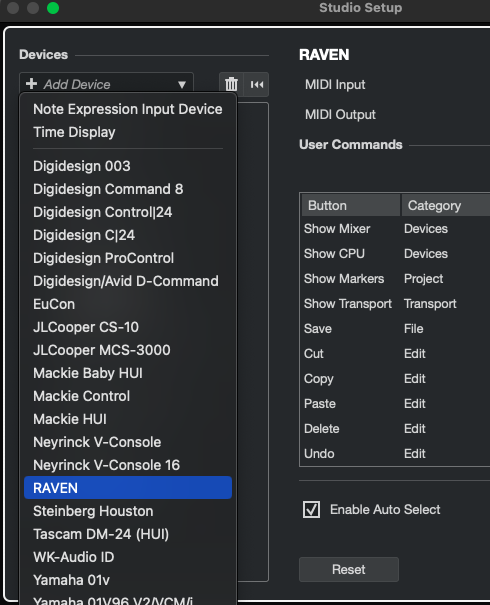Image resolution: width=490 pixels, height=605 pixels.
Task: Pick Digidesign ProControl from menu
Action: [128, 258]
